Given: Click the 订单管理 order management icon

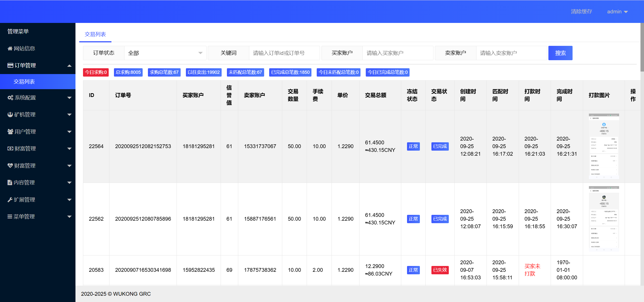Looking at the screenshot, I should (10, 65).
